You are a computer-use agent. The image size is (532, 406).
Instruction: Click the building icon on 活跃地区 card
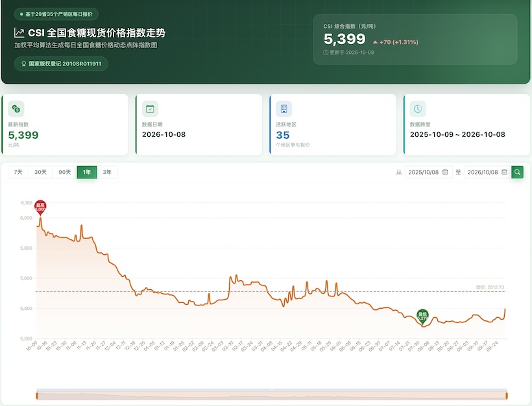284,109
